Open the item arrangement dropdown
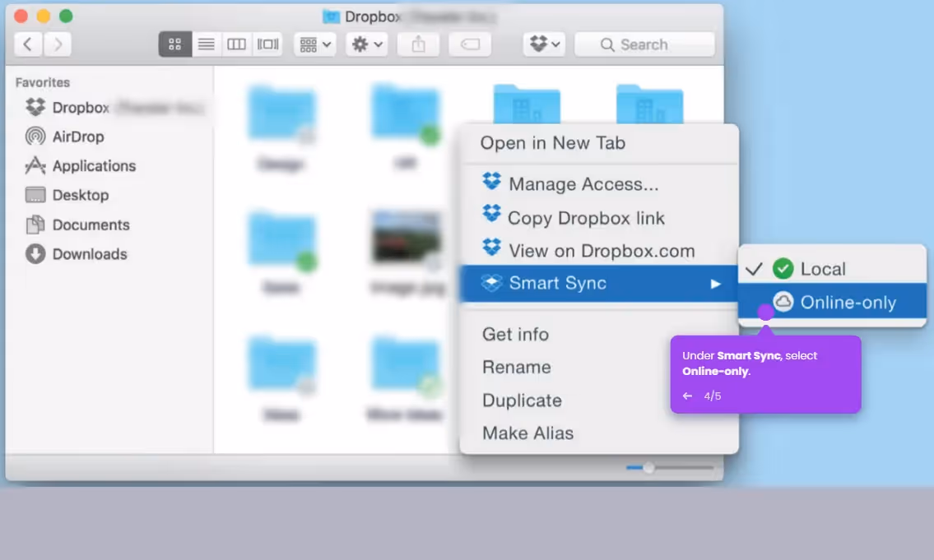934x560 pixels. [x=315, y=44]
